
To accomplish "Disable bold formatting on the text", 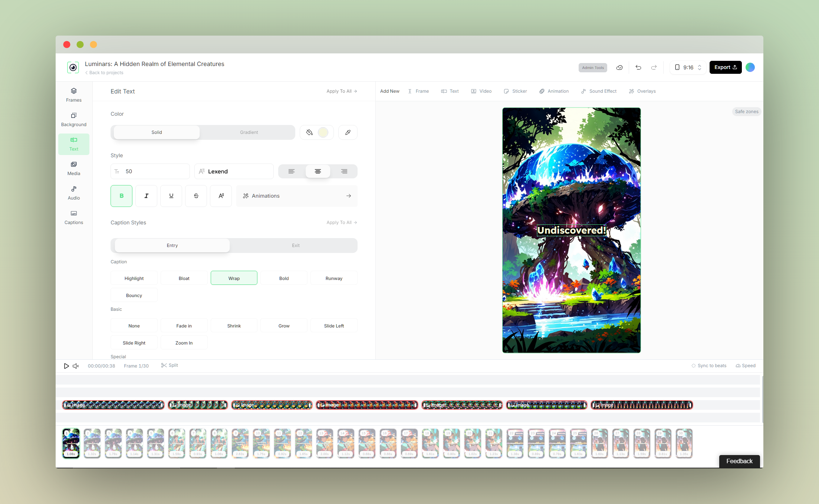I will click(x=121, y=196).
